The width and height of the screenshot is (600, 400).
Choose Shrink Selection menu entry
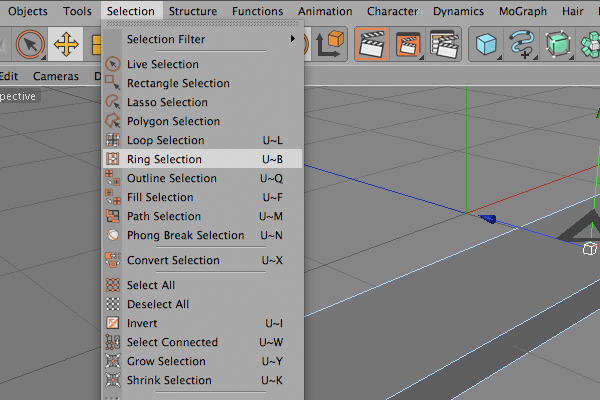click(203, 380)
